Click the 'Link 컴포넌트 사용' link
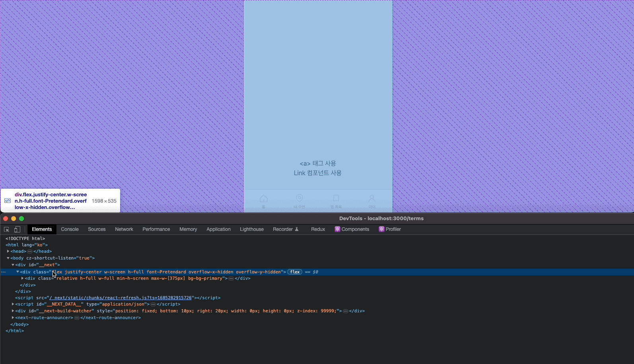 318,173
